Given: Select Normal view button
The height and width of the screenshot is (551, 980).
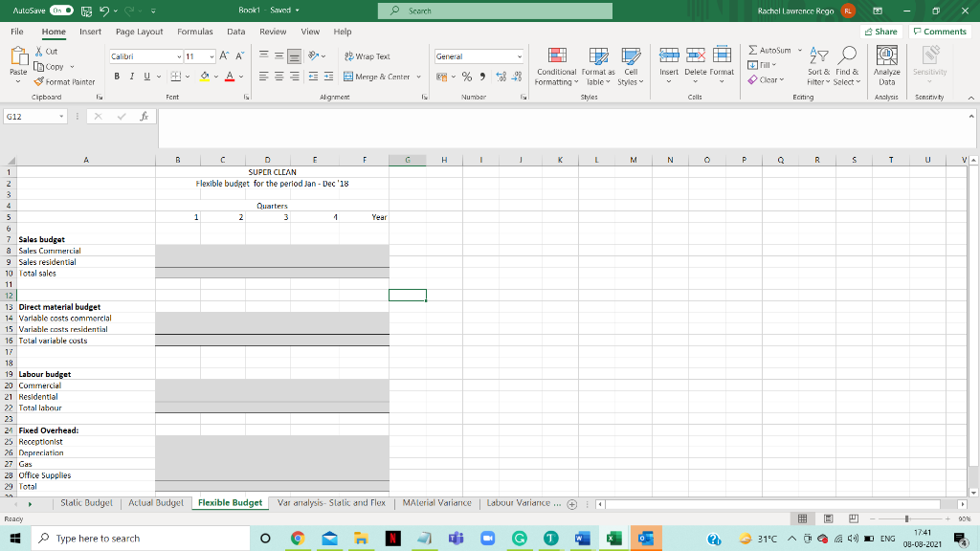Looking at the screenshot, I should click(803, 518).
